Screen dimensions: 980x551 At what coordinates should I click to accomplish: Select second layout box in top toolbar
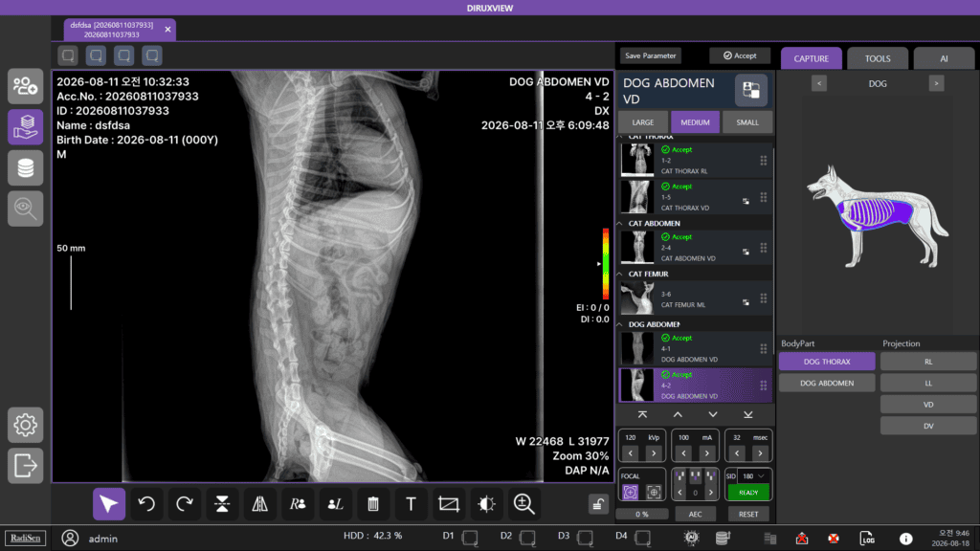97,55
